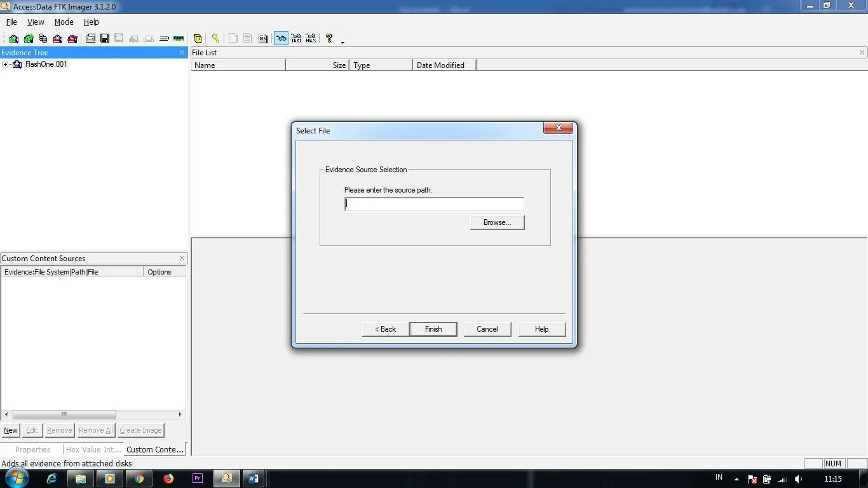Click the Export Disk Image floppy icon
Viewport: 868px width, 488px height.
click(105, 39)
